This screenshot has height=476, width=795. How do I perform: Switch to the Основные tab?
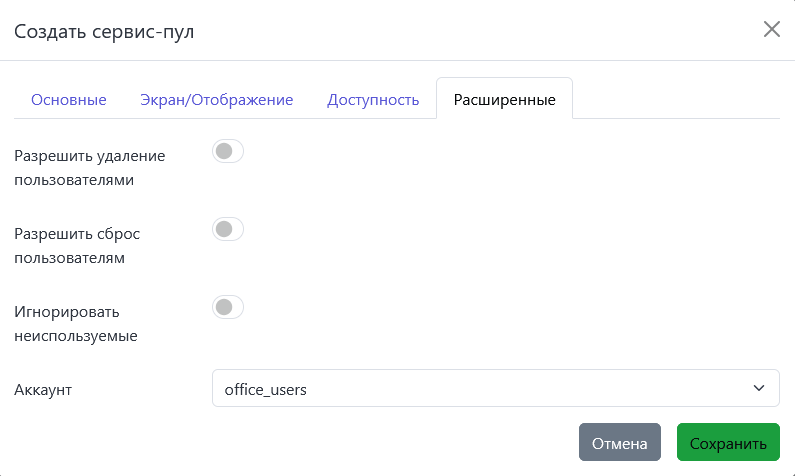(69, 100)
